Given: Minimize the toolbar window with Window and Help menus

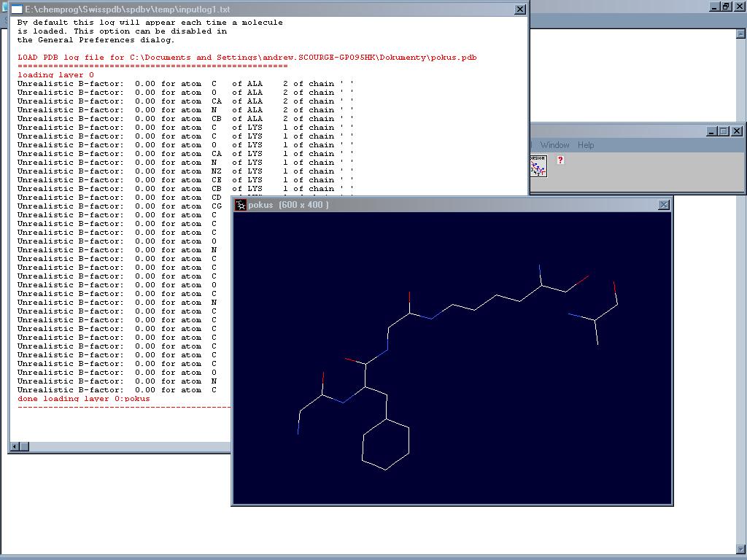Looking at the screenshot, I should point(712,131).
